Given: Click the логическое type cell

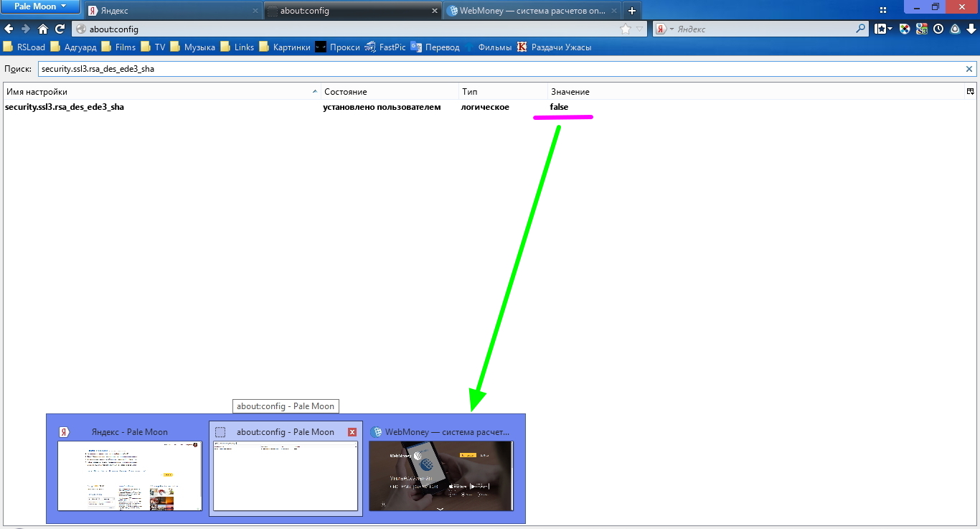Looking at the screenshot, I should click(x=485, y=107).
